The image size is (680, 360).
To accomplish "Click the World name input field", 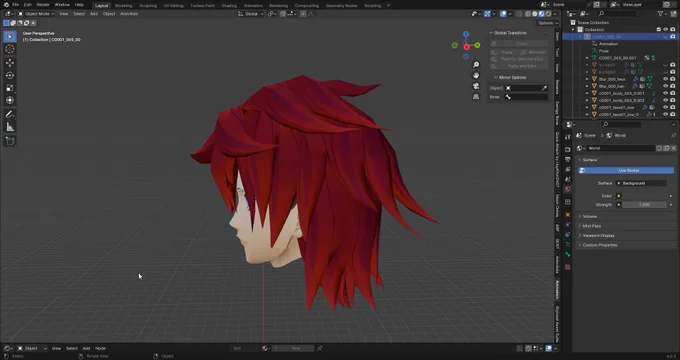I will pyautogui.click(x=621, y=148).
